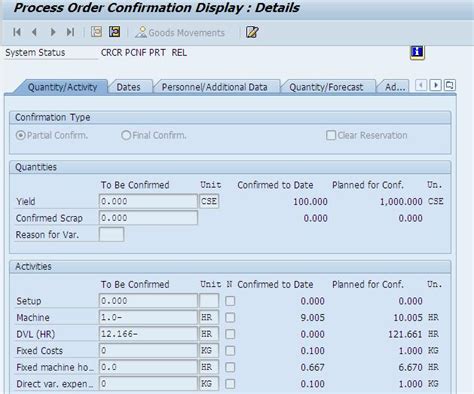Open Personnel/Additional Data tab

tap(214, 87)
